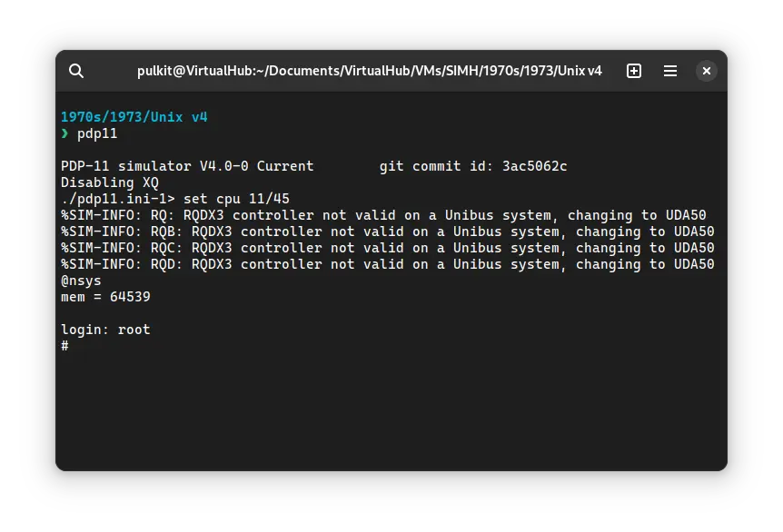Open a new terminal tab with plus icon

pyautogui.click(x=633, y=70)
